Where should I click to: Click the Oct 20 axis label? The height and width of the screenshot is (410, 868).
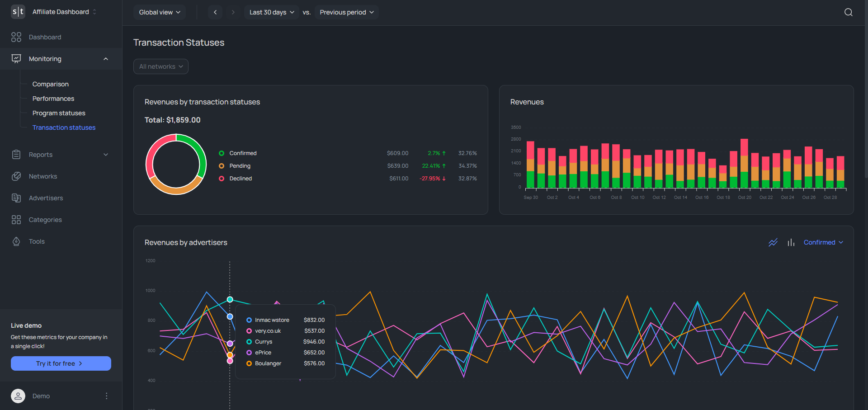click(x=745, y=198)
